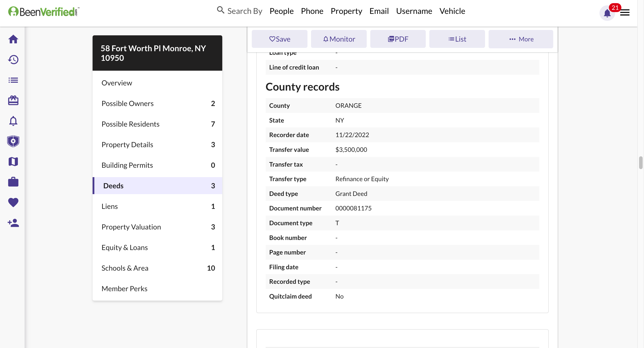Image resolution: width=644 pixels, height=348 pixels.
Task: Click the gift rewards icon in the sidebar
Action: coord(13,100)
